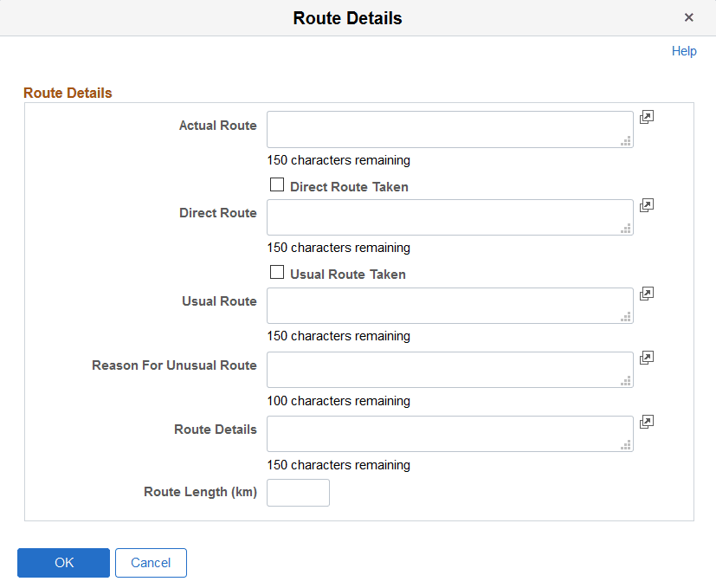
Task: Click the Direct Route text box
Action: tap(449, 217)
